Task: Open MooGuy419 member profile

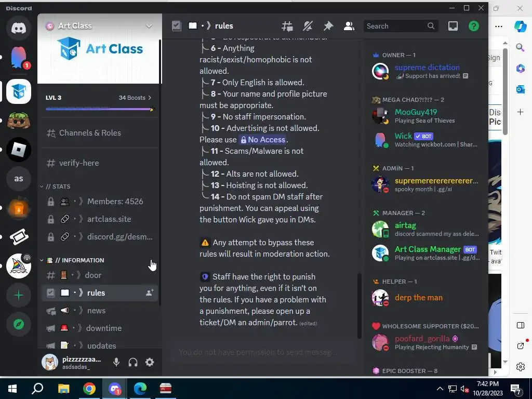Action: point(426,116)
